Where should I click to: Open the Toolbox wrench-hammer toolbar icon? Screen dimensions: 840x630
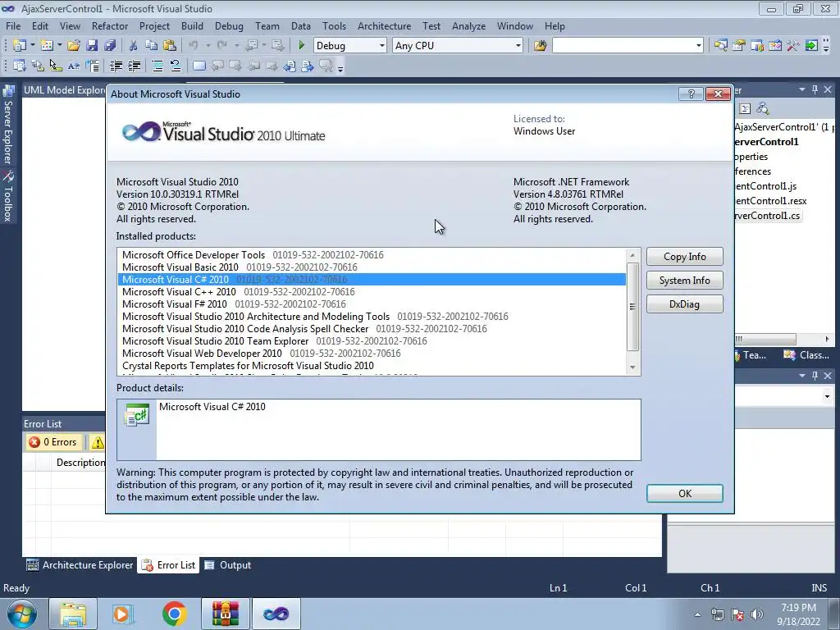click(793, 46)
